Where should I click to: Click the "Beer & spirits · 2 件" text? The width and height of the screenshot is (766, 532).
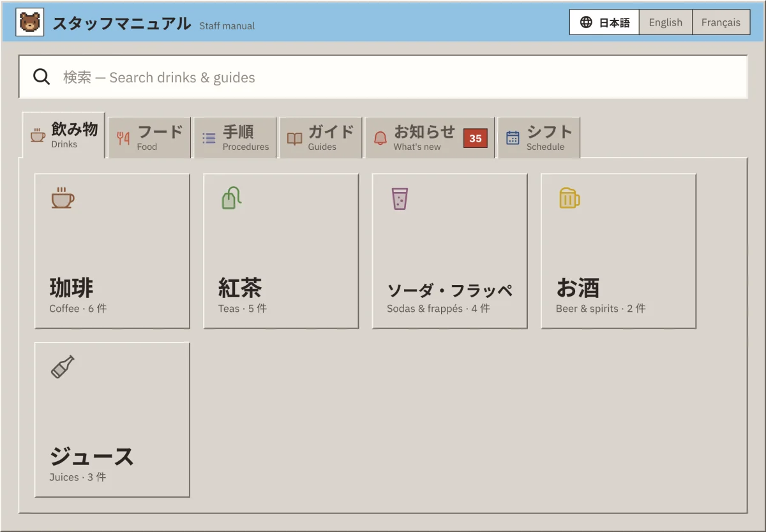click(601, 309)
